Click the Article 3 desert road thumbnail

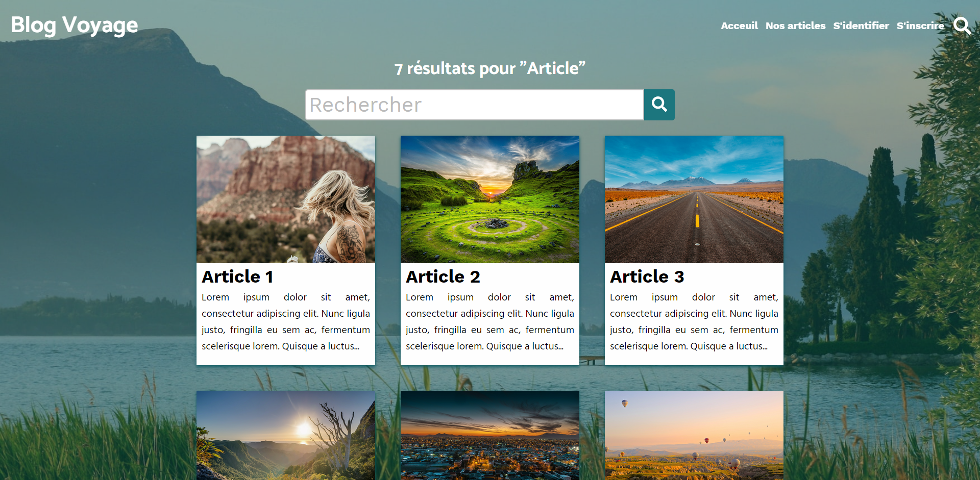[694, 199]
